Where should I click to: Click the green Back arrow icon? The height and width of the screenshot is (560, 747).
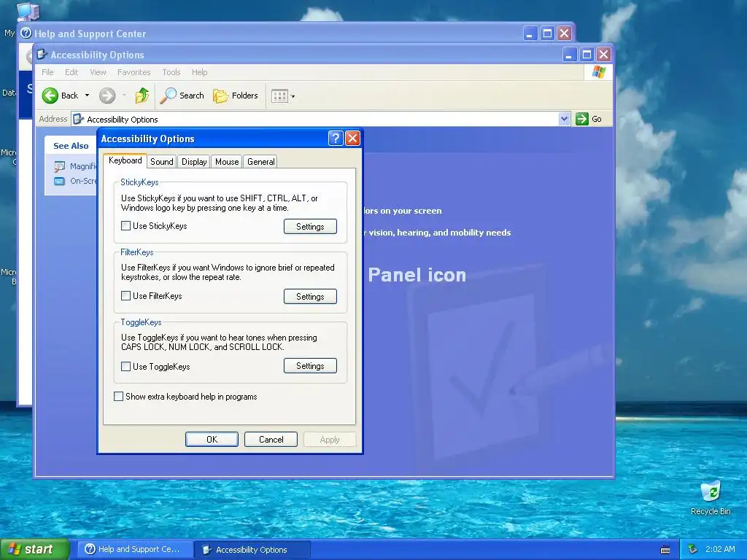click(50, 96)
